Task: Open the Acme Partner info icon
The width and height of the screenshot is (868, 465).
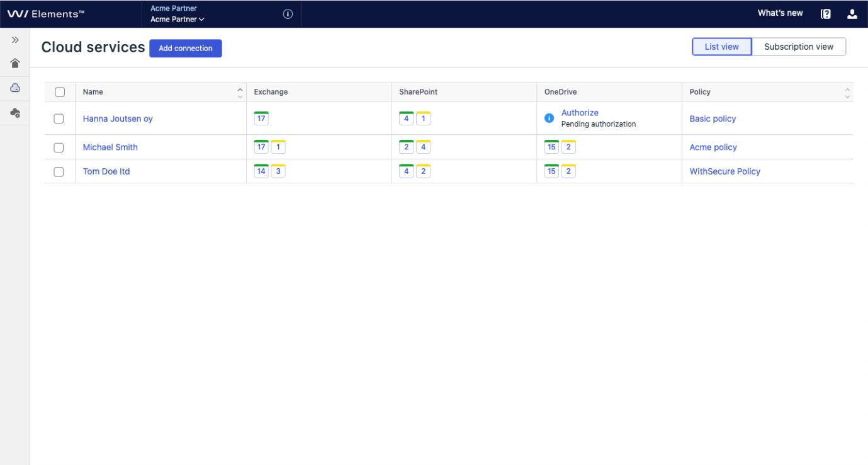Action: (x=288, y=14)
